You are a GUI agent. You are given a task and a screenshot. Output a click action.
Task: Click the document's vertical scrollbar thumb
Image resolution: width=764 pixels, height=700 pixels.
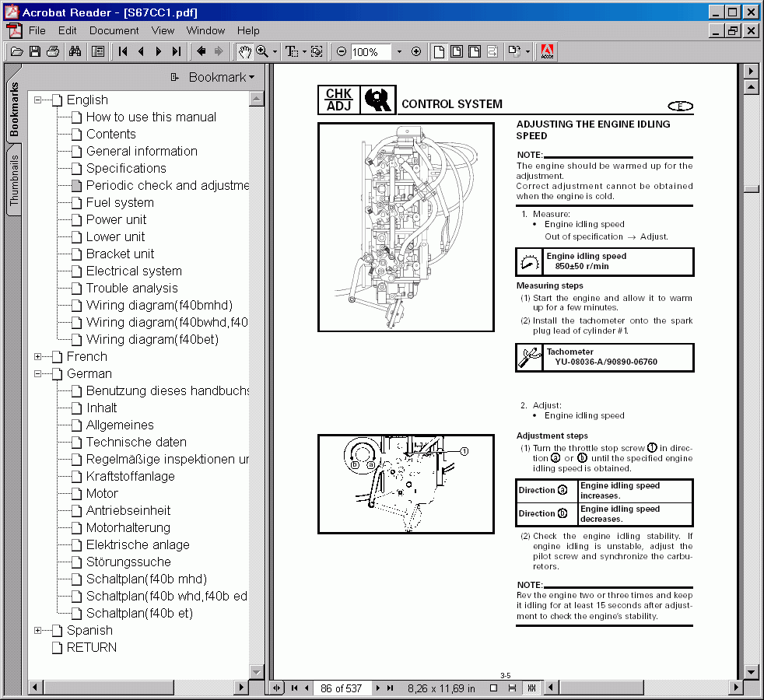751,188
